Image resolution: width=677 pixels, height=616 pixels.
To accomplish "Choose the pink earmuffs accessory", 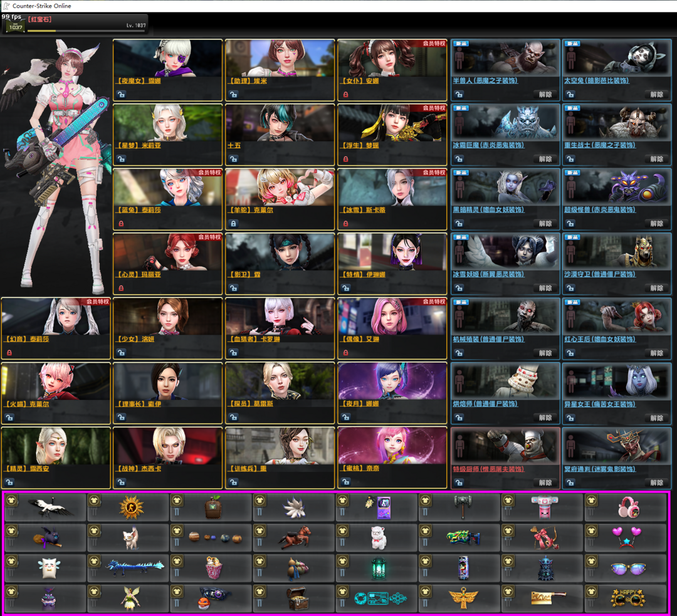I will [x=628, y=508].
